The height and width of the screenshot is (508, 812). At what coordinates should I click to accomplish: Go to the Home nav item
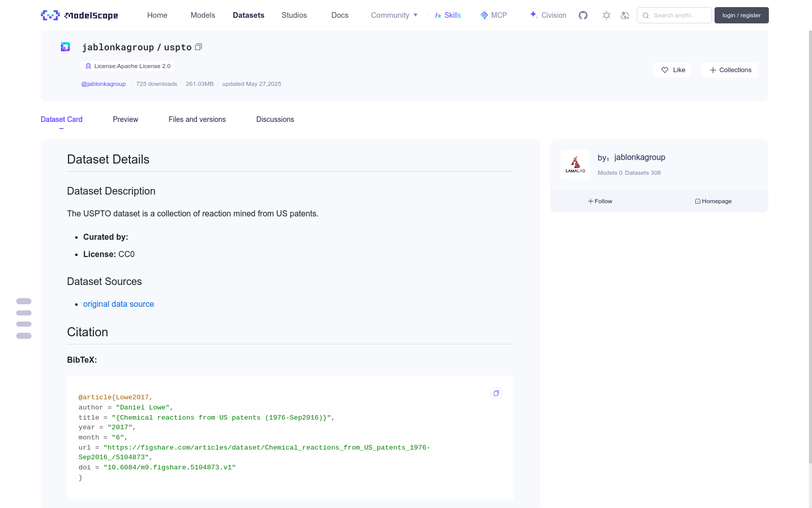157,15
